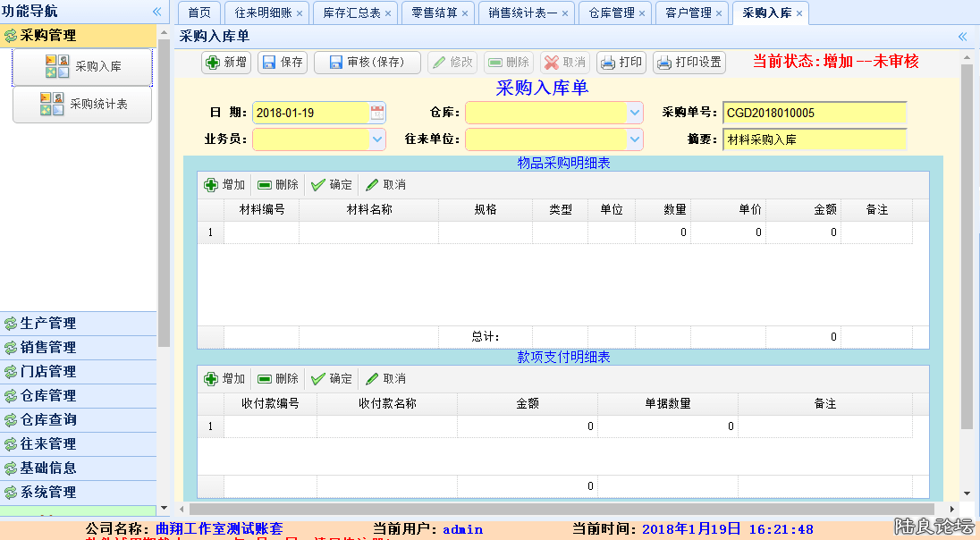The height and width of the screenshot is (540, 980).
Task: Add a row in 物品采购明细表 with 增加
Action: click(224, 185)
